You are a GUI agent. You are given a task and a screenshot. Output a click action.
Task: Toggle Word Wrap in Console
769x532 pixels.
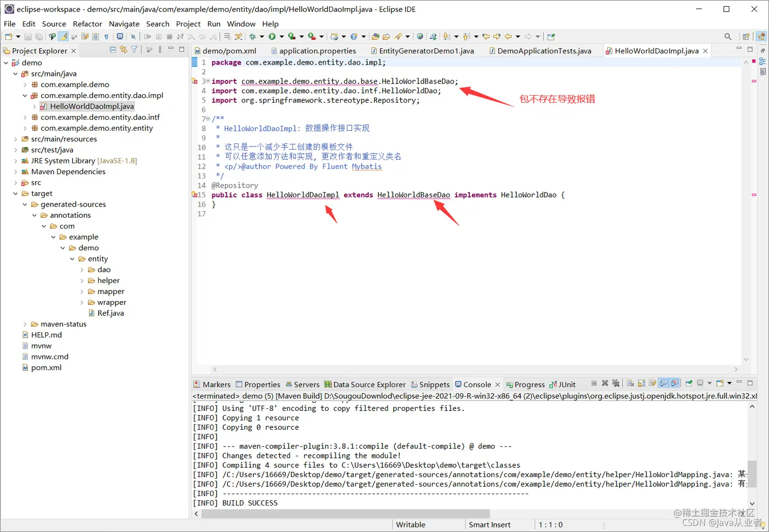coord(653,383)
